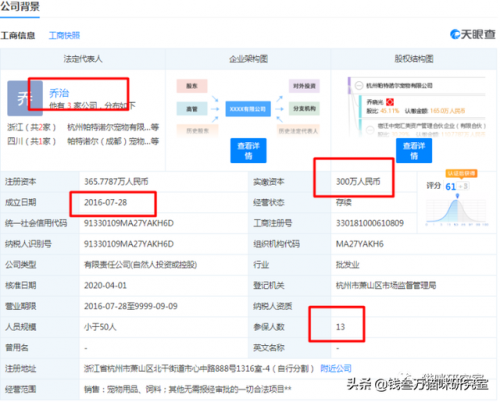Open the 工商快照 tab

point(64,35)
